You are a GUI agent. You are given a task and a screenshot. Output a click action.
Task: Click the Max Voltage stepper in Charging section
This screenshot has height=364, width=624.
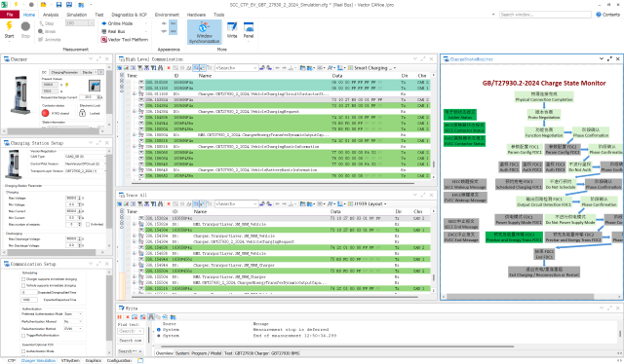click(80, 198)
